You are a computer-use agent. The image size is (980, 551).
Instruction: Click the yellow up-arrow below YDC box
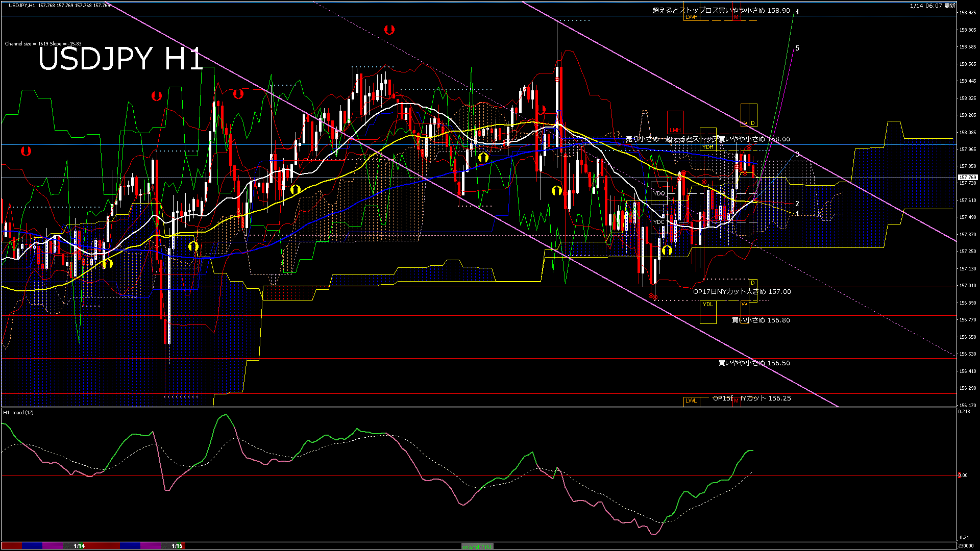pyautogui.click(x=667, y=251)
